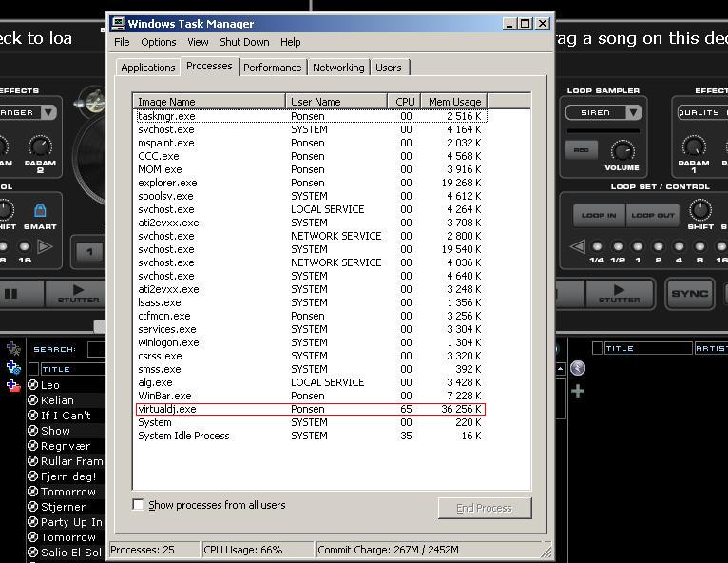Click the right deck Stutter play button

click(x=619, y=294)
